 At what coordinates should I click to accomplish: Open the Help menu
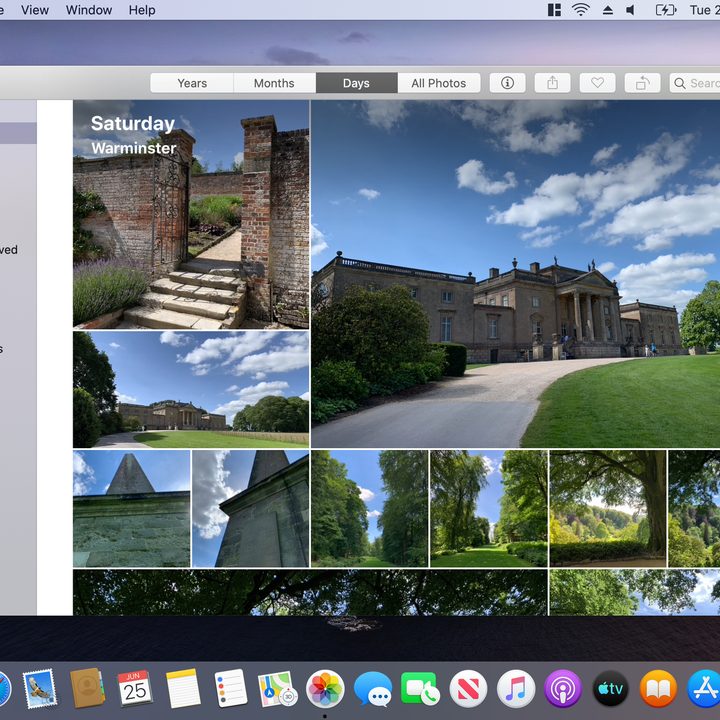[x=142, y=10]
